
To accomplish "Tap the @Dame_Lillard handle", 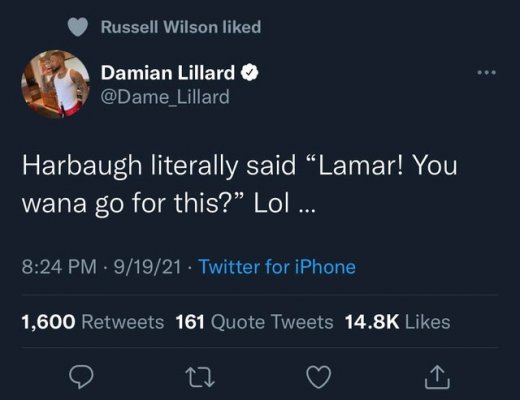I will click(x=165, y=97).
